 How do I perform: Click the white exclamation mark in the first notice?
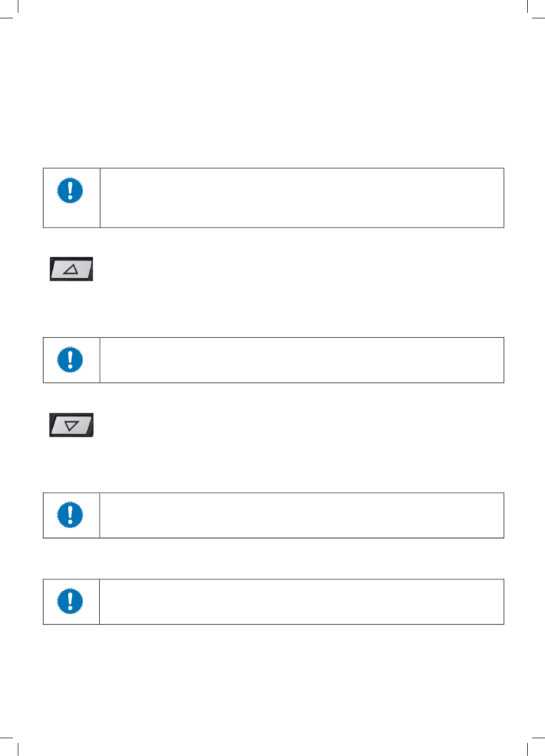coord(70,190)
